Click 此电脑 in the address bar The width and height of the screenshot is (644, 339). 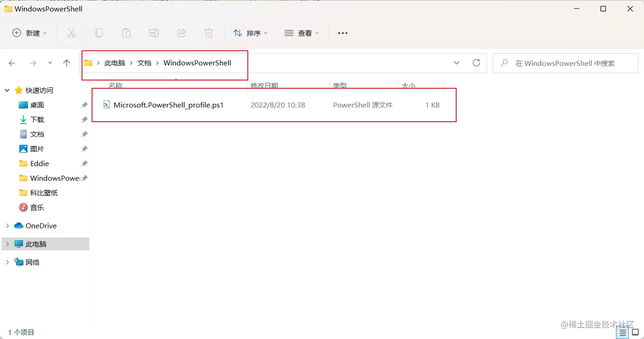click(115, 63)
